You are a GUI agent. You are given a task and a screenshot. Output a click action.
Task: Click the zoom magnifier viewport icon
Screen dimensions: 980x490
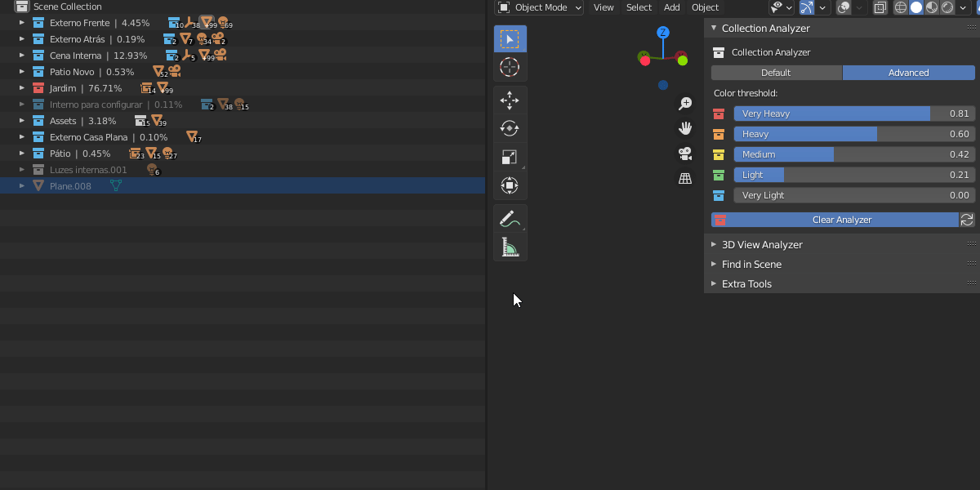click(685, 104)
